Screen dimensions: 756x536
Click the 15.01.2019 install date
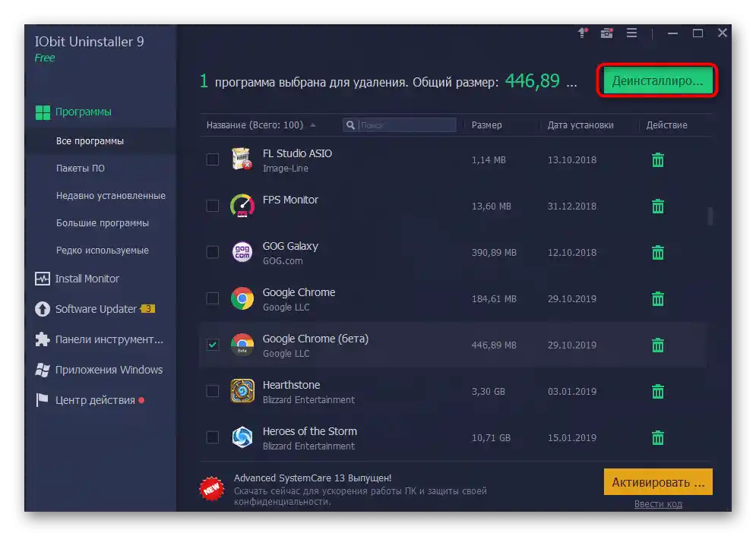click(x=572, y=437)
